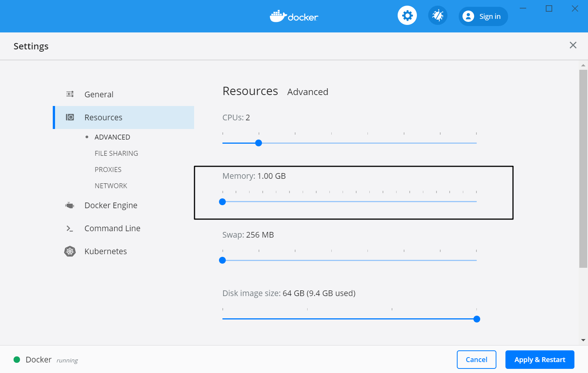588x373 pixels.
Task: Click the Command Line prompt icon
Action: 70,229
